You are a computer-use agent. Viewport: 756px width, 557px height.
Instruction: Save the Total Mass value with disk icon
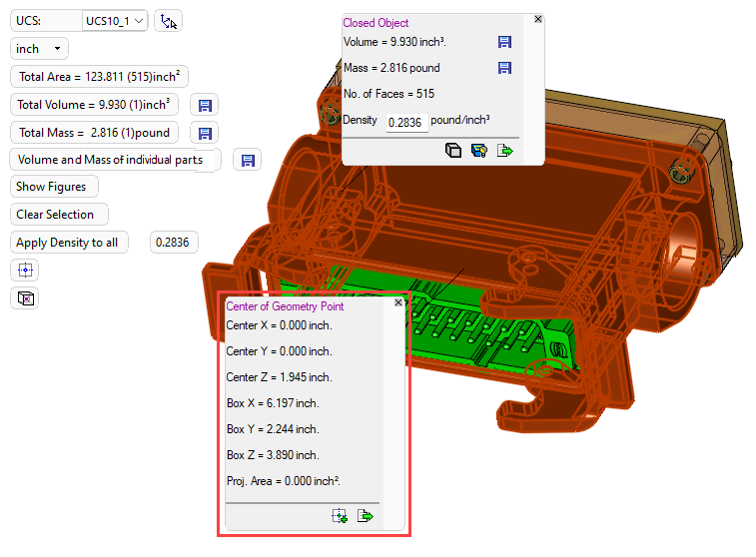click(205, 133)
